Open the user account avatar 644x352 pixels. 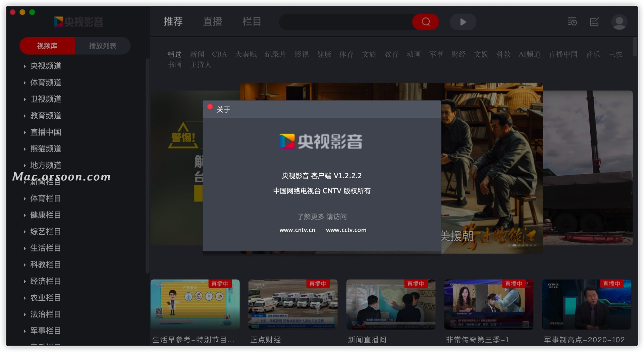(x=619, y=22)
